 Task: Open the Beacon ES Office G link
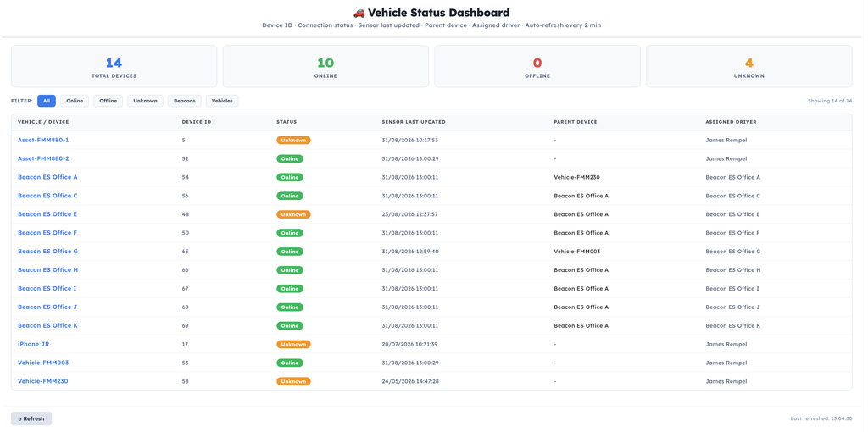[47, 251]
